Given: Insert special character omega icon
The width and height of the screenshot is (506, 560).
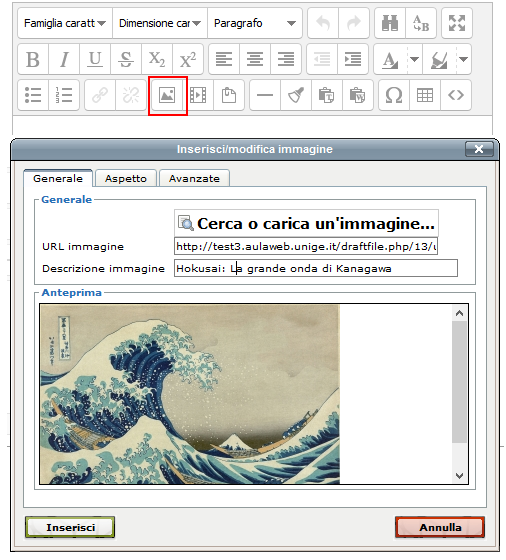Looking at the screenshot, I should [394, 95].
